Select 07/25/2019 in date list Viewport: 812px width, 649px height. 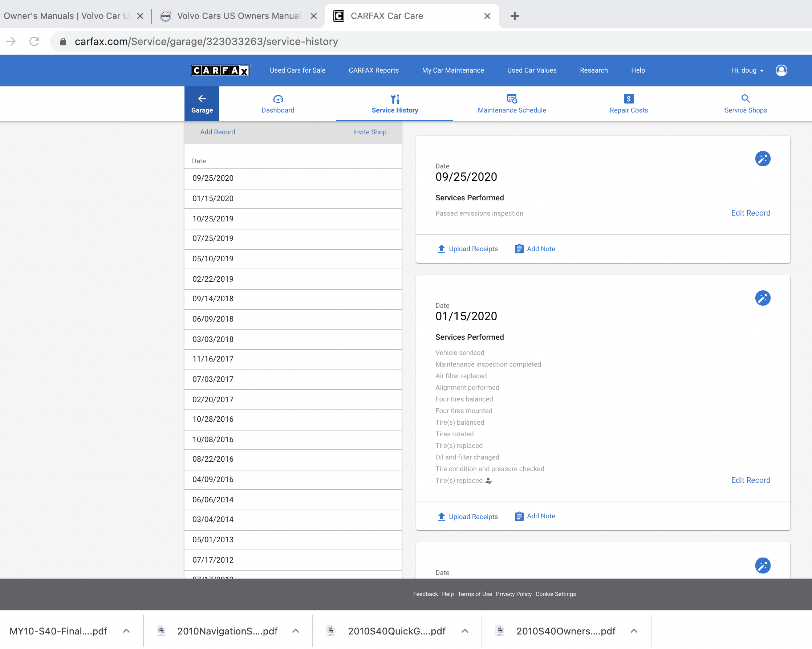click(x=293, y=239)
